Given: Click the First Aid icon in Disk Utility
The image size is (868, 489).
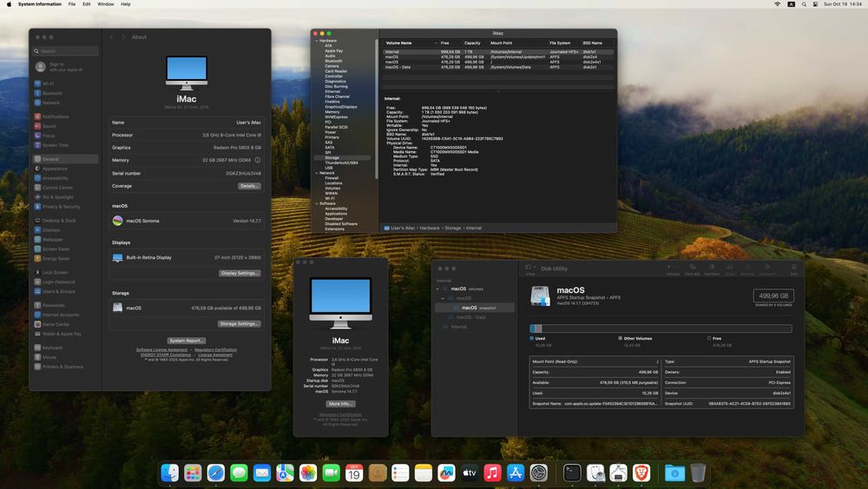Looking at the screenshot, I should point(692,268).
